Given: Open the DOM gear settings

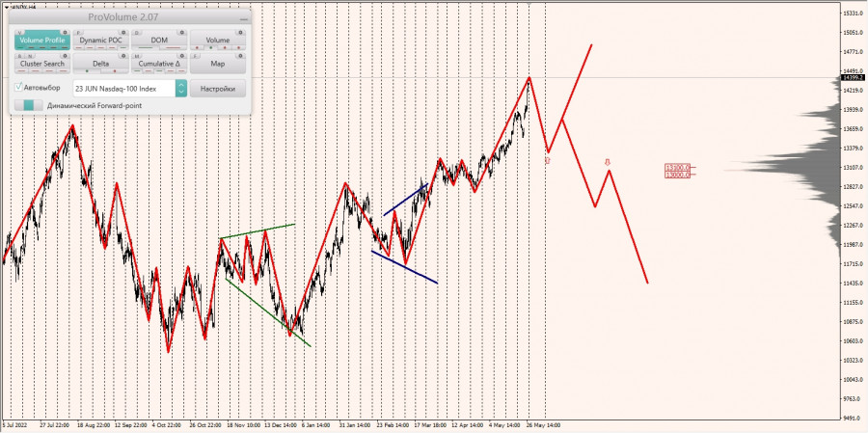Looking at the screenshot, I should tap(182, 33).
